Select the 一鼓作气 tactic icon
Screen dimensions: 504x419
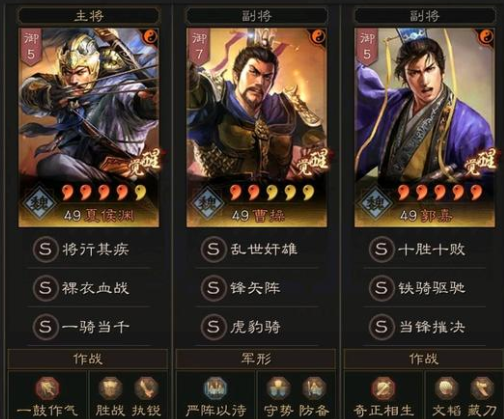point(47,389)
